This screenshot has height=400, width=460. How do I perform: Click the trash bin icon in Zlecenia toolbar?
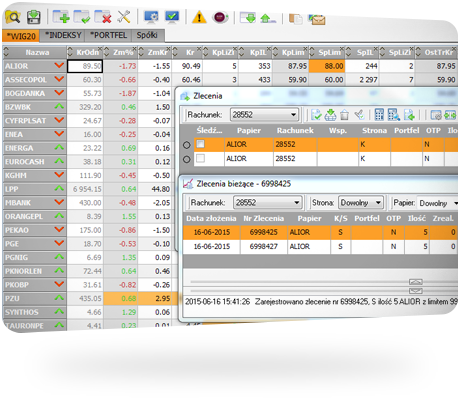344,115
